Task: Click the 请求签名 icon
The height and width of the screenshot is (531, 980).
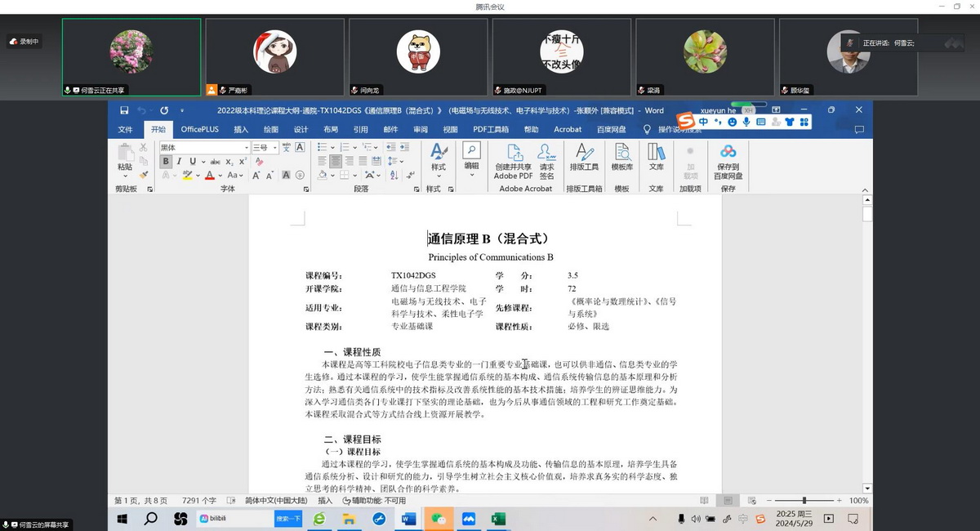Action: [546, 161]
